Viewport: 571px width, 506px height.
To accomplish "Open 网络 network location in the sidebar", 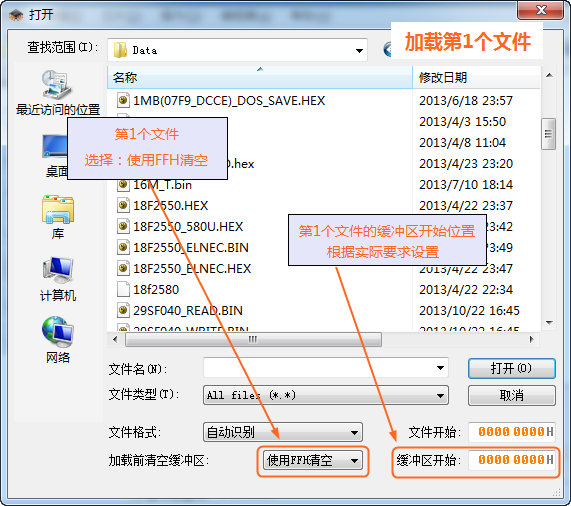I will tap(58, 340).
